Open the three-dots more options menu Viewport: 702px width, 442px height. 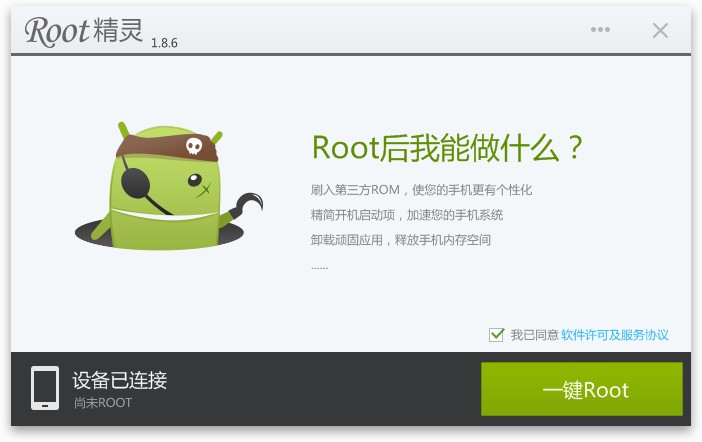coord(600,30)
